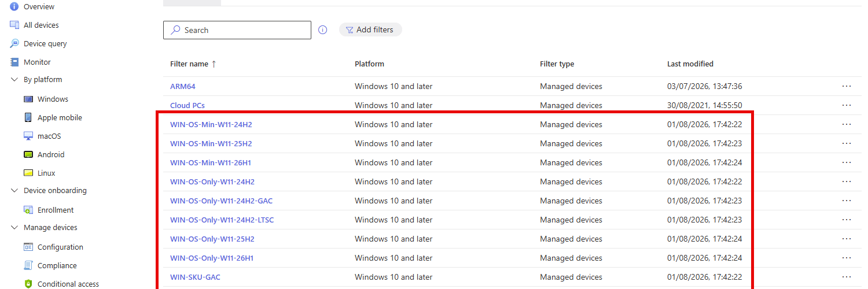Click the Apple mobile icon
This screenshot has height=289, width=868.
point(28,117)
